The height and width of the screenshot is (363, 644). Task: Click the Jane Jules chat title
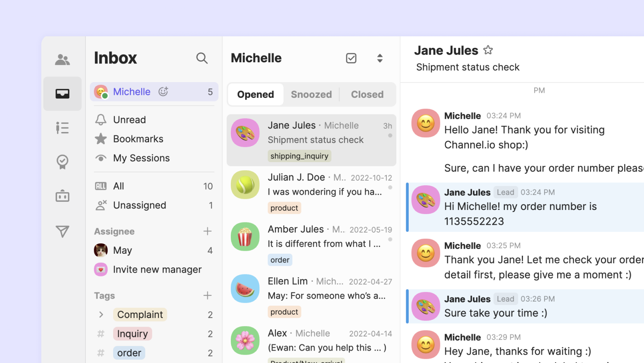(x=446, y=50)
